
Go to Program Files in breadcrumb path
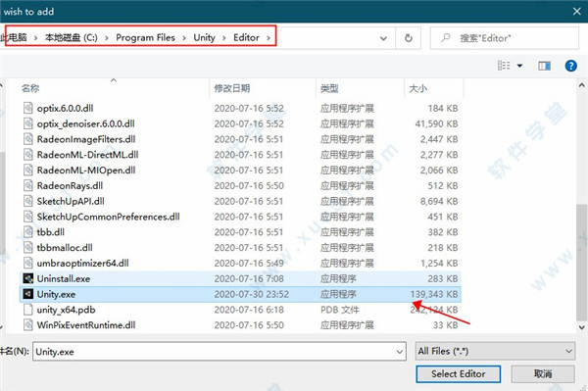[x=145, y=37]
